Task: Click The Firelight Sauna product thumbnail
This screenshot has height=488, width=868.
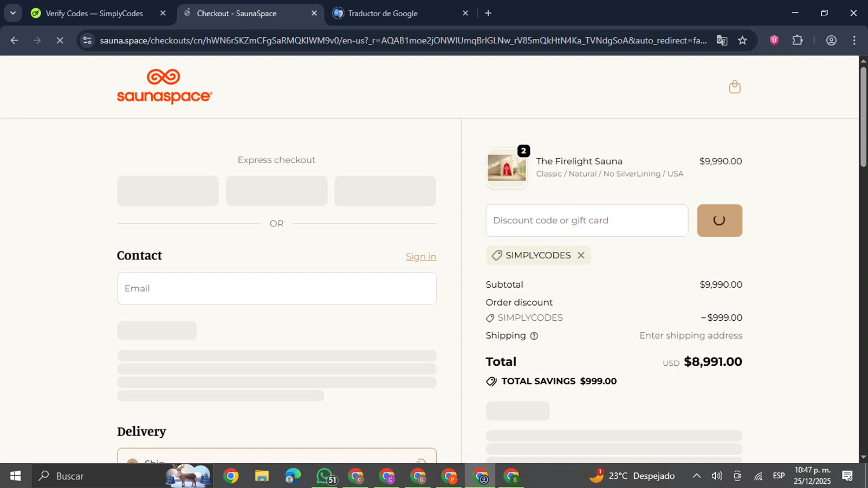Action: pyautogui.click(x=506, y=168)
